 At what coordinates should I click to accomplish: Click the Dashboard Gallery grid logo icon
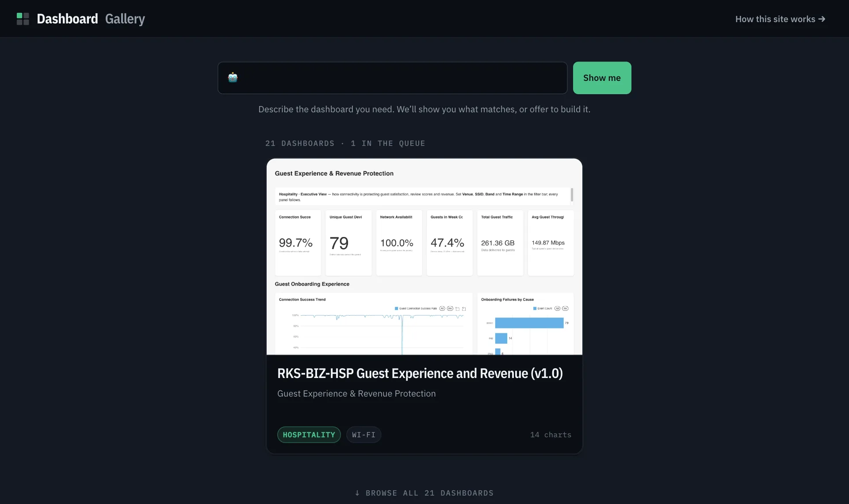pyautogui.click(x=23, y=19)
